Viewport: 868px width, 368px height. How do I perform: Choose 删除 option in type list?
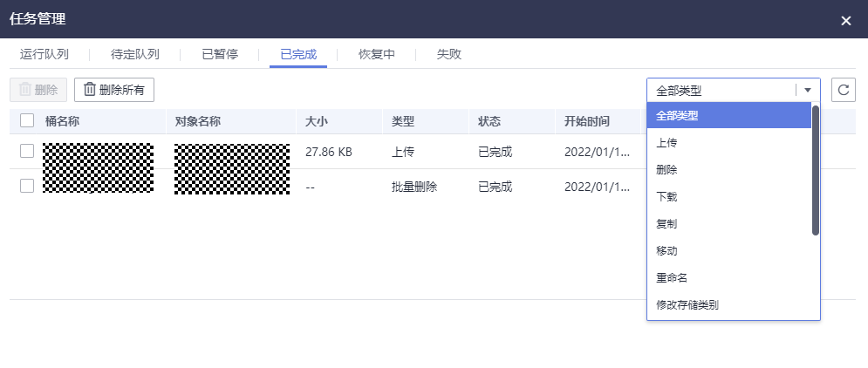[729, 170]
